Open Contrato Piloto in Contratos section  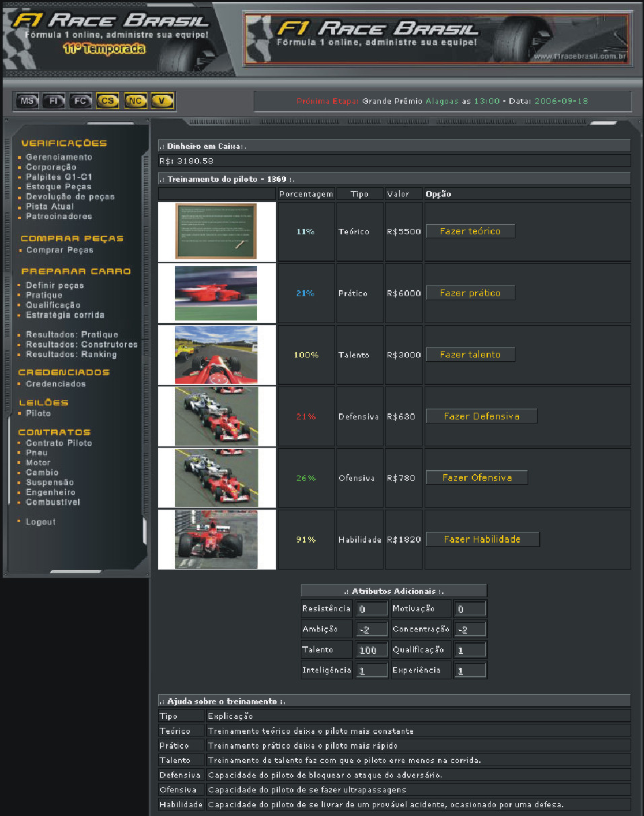click(59, 443)
